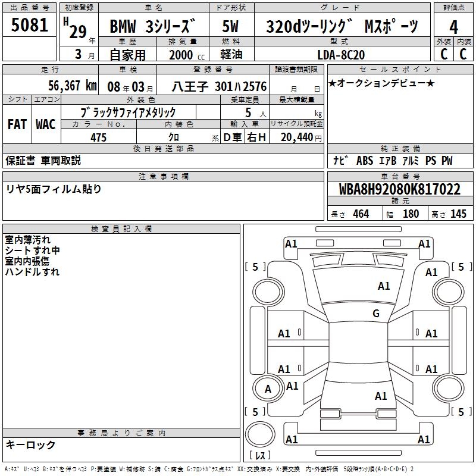The image size is (476, 476).
Task: Click the width value 180
Action: [411, 214]
